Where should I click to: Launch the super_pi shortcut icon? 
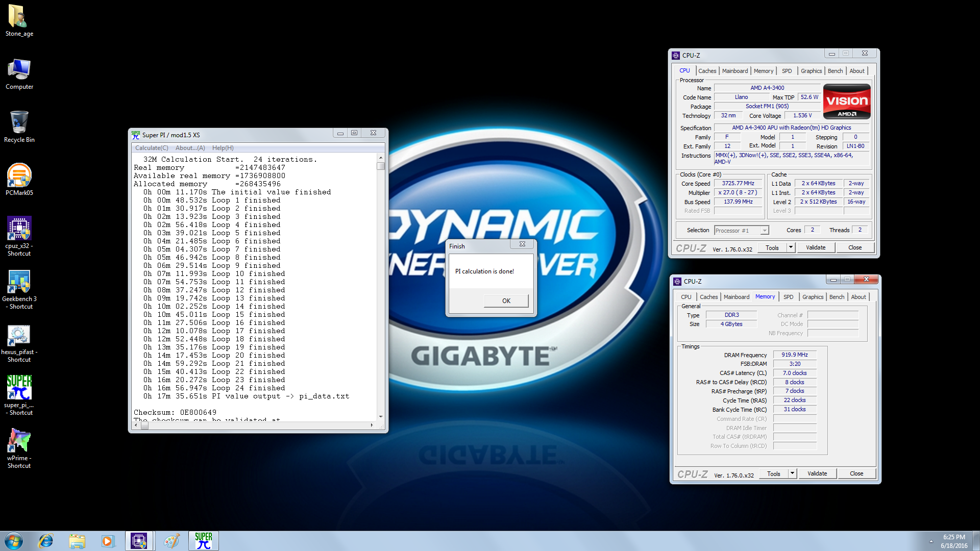(19, 395)
